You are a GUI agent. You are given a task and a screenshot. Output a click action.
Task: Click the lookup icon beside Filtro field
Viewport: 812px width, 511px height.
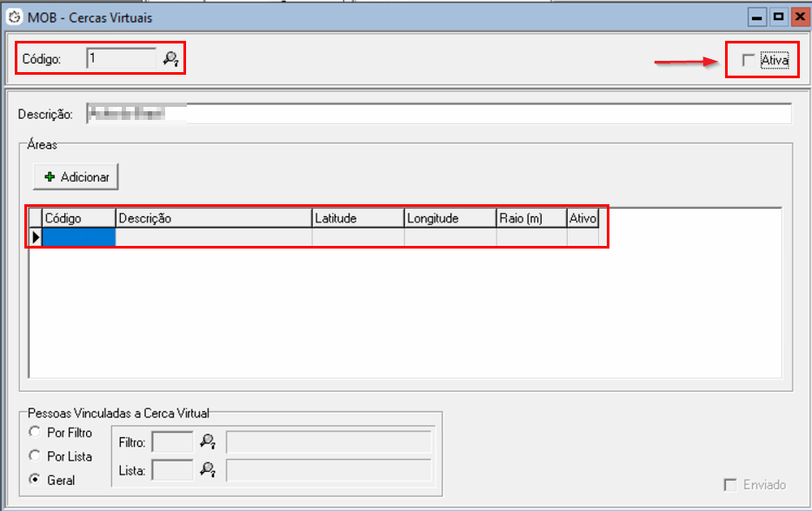(207, 442)
